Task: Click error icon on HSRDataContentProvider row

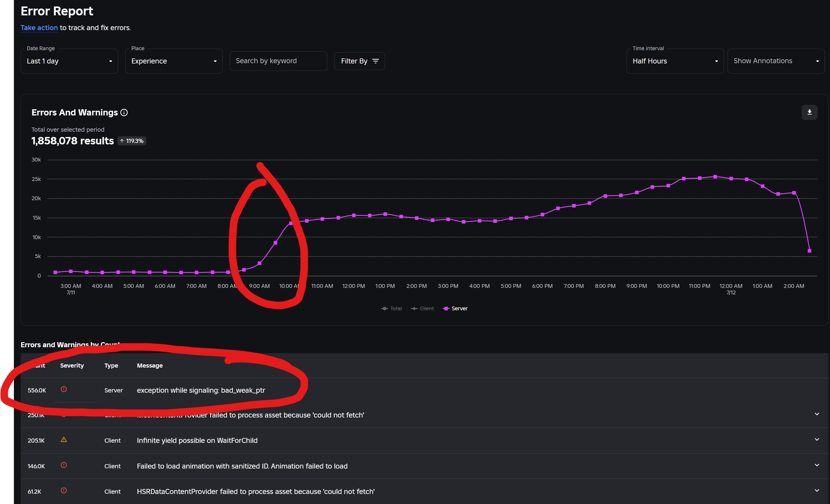Action: tap(64, 490)
